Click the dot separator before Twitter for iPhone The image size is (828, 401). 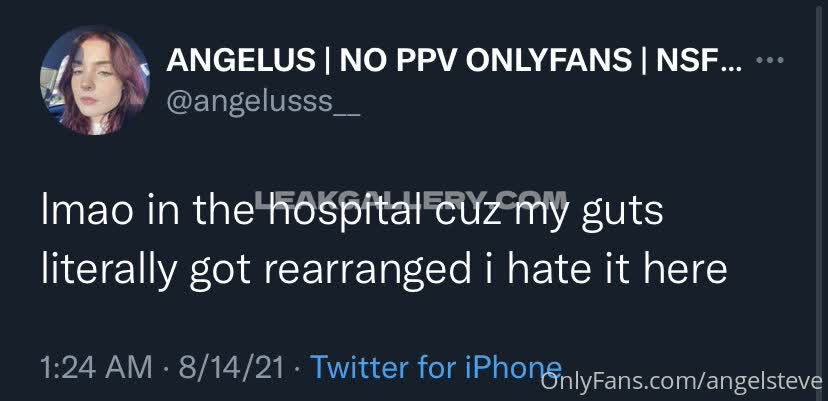coord(297,368)
